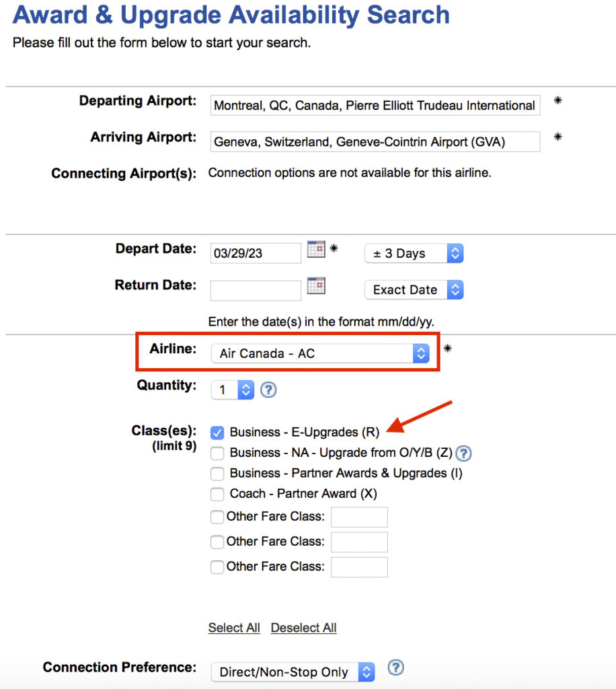Viewport: 616px width, 689px height.
Task: Check Business - NA Upgrade (Z) checkbox
Action: click(217, 453)
